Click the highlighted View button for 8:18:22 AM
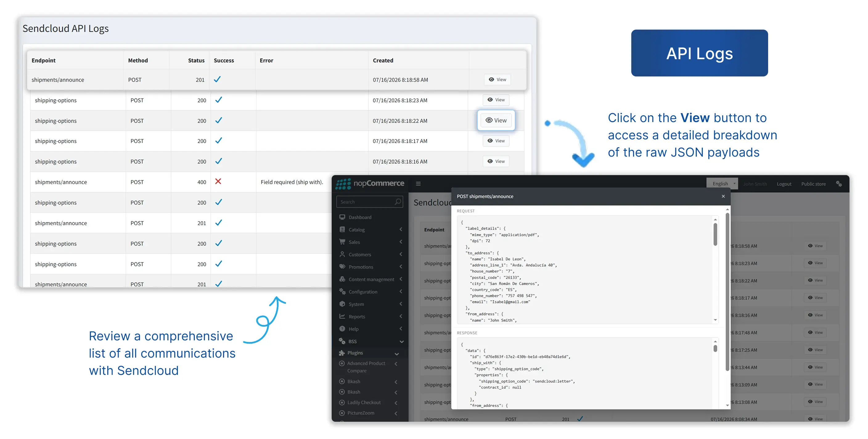Image resolution: width=868 pixels, height=439 pixels. pyautogui.click(x=496, y=120)
